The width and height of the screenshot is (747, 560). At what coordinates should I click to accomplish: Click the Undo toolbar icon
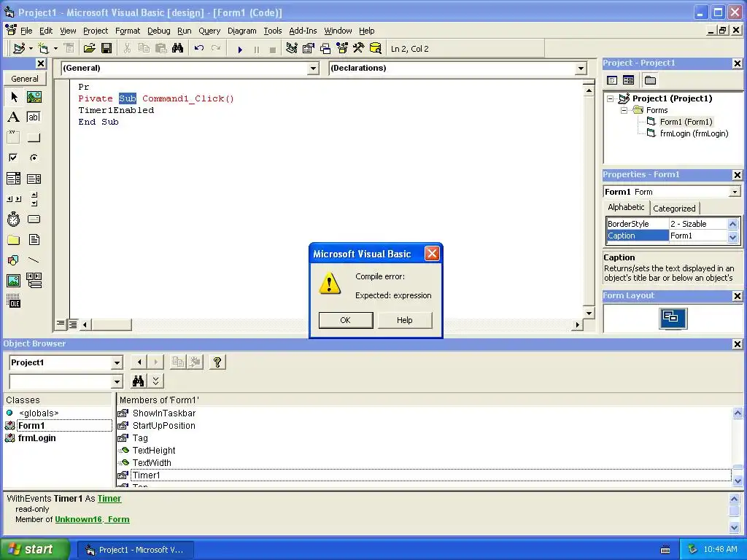coord(199,48)
